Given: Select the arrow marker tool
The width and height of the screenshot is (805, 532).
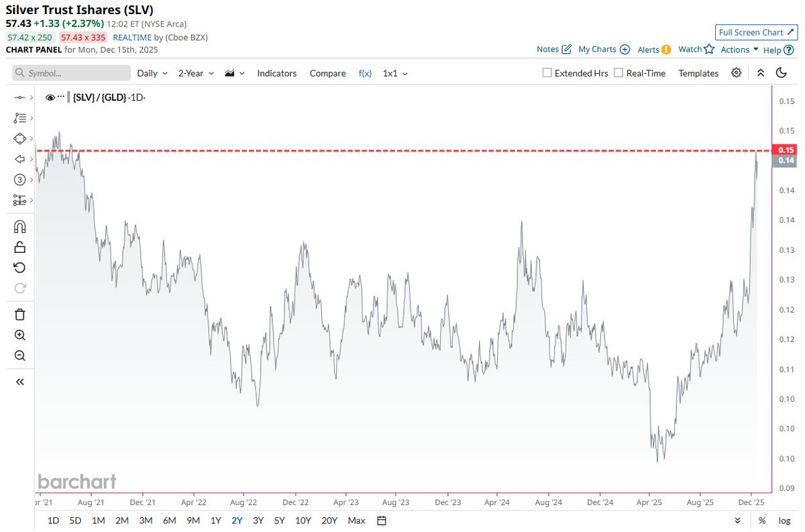Looking at the screenshot, I should pyautogui.click(x=19, y=159).
